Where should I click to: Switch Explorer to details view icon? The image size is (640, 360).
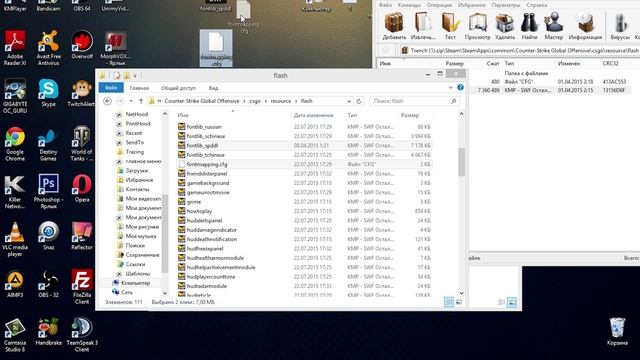tap(449, 302)
